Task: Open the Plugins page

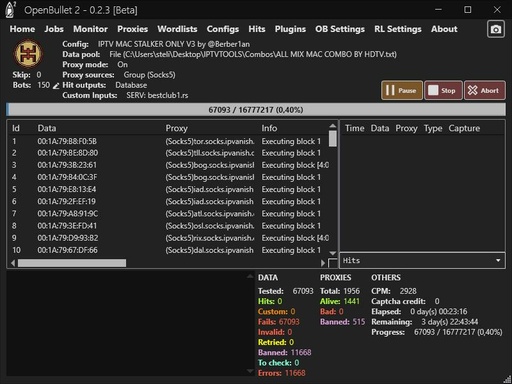Action: [290, 29]
